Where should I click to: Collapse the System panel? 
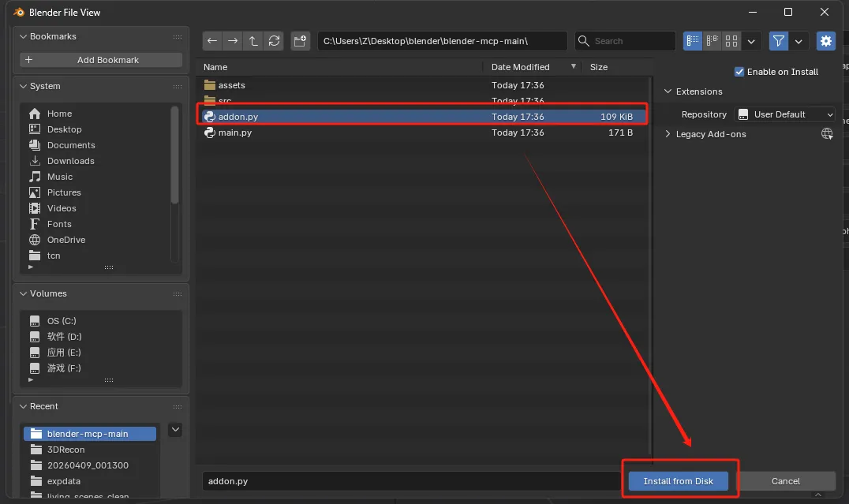(x=23, y=86)
